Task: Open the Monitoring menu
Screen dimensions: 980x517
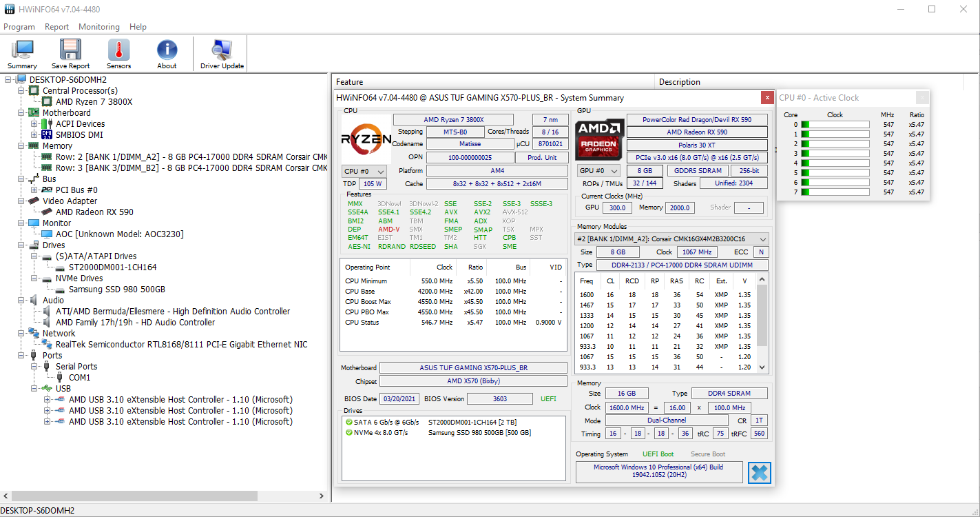Action: pyautogui.click(x=99, y=27)
